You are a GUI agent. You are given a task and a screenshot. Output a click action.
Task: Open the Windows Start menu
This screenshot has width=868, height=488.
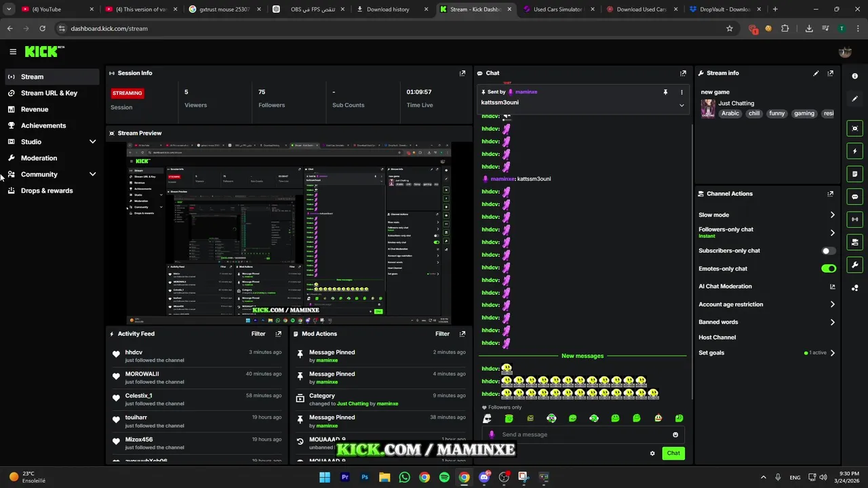point(325,477)
